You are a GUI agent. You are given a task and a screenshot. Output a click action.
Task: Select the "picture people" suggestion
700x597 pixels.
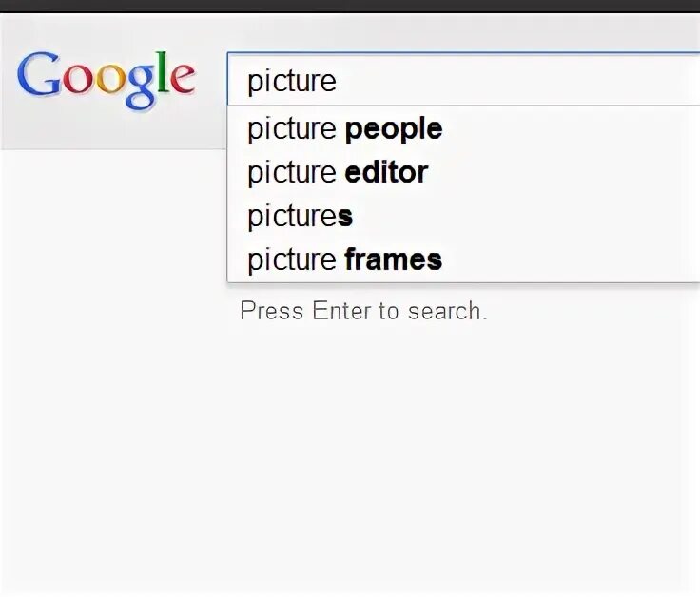[x=344, y=129]
